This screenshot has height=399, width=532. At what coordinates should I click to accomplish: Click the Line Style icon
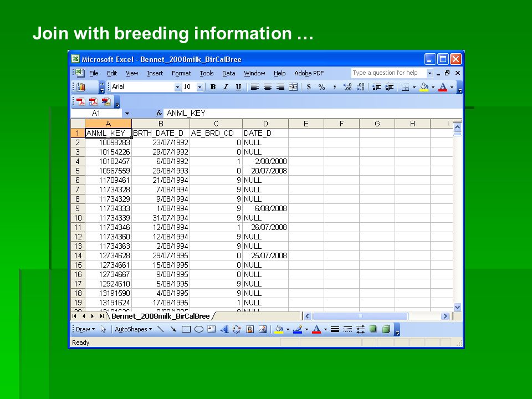335,329
